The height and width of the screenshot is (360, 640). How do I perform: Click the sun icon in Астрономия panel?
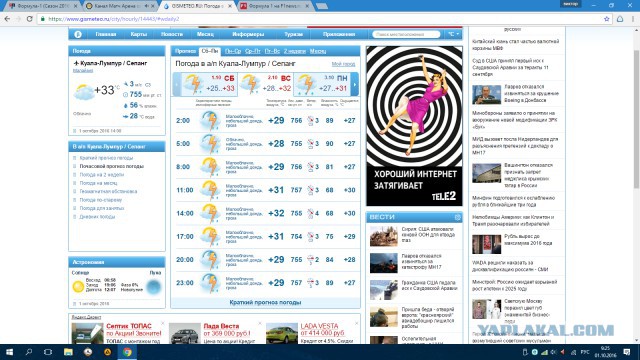tap(78, 287)
